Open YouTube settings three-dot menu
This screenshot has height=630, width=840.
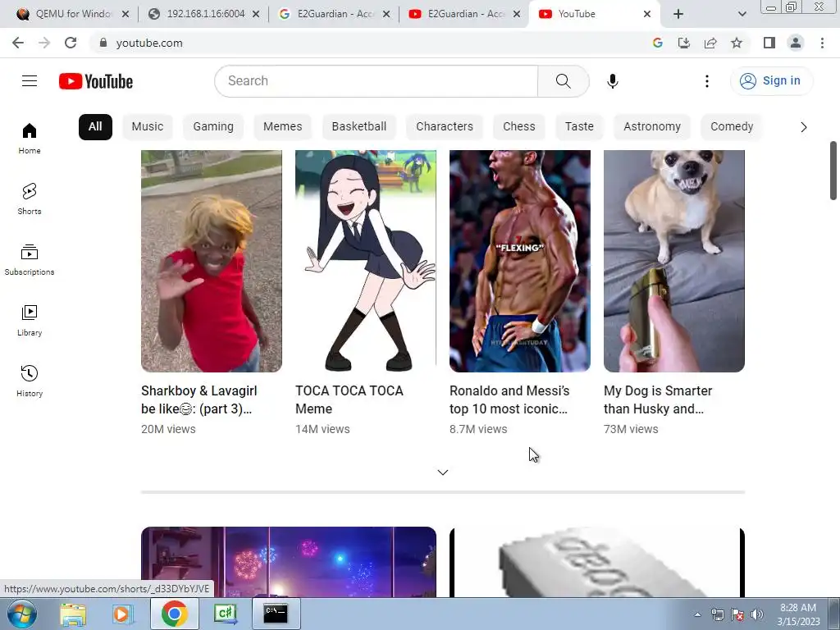pyautogui.click(x=706, y=81)
